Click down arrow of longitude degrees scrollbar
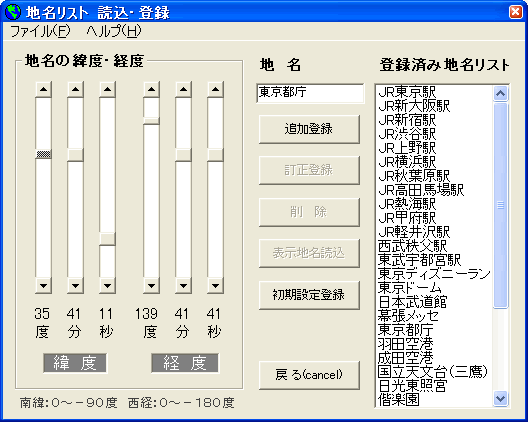 [x=151, y=286]
